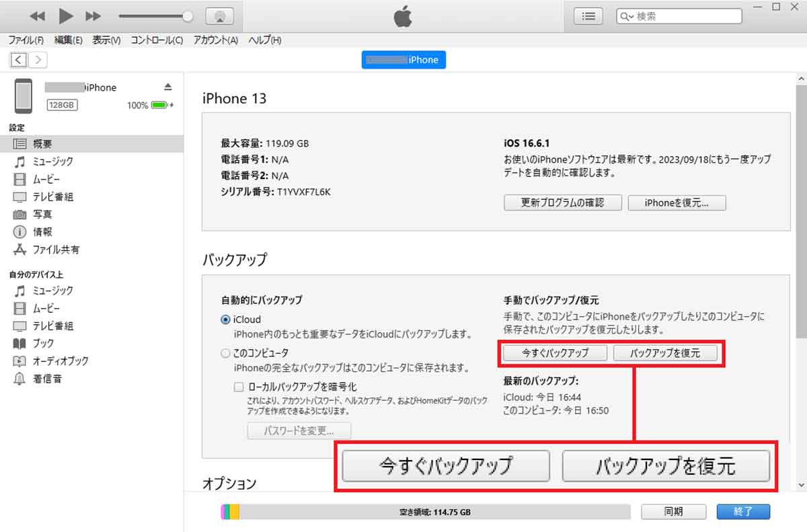Click the serial number T1YVXF7L6K

[x=303, y=192]
